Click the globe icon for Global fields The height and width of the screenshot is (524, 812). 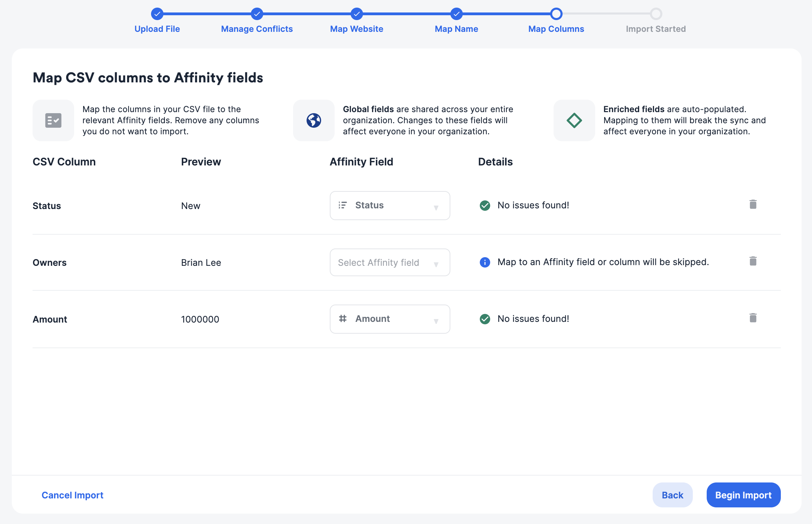tap(314, 120)
